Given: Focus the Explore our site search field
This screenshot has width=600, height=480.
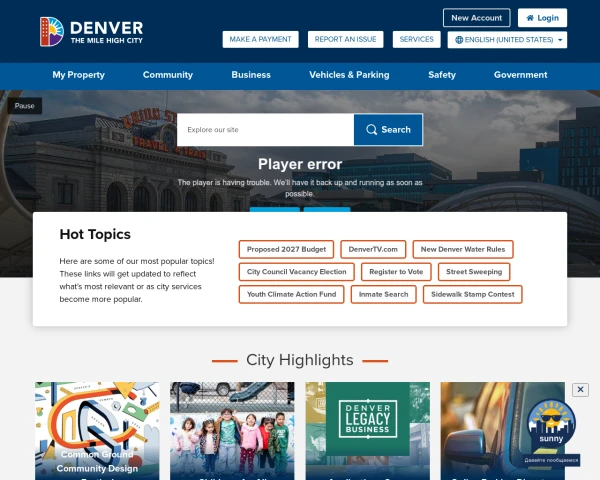Looking at the screenshot, I should [266, 130].
